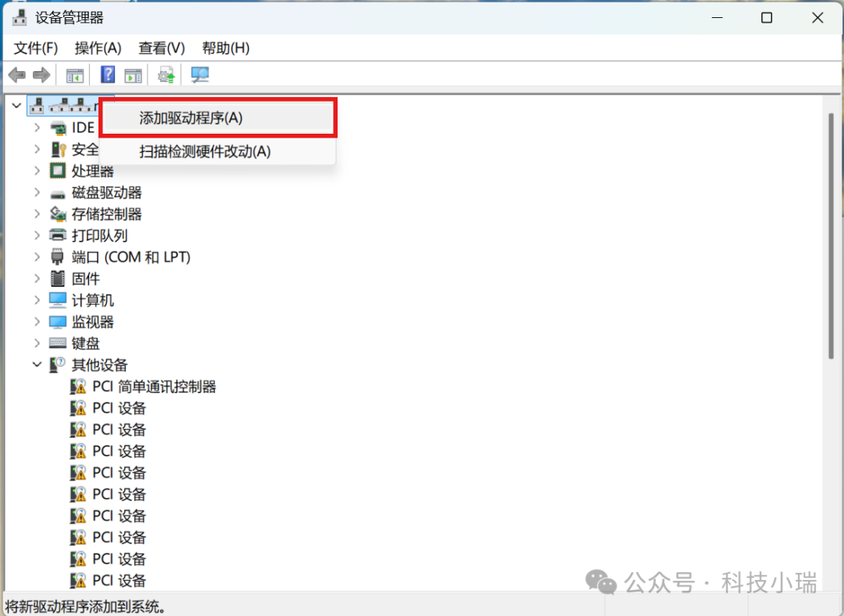Screen dimensions: 844x616
Task: Maximize the 设备管理器 window
Action: pyautogui.click(x=767, y=18)
